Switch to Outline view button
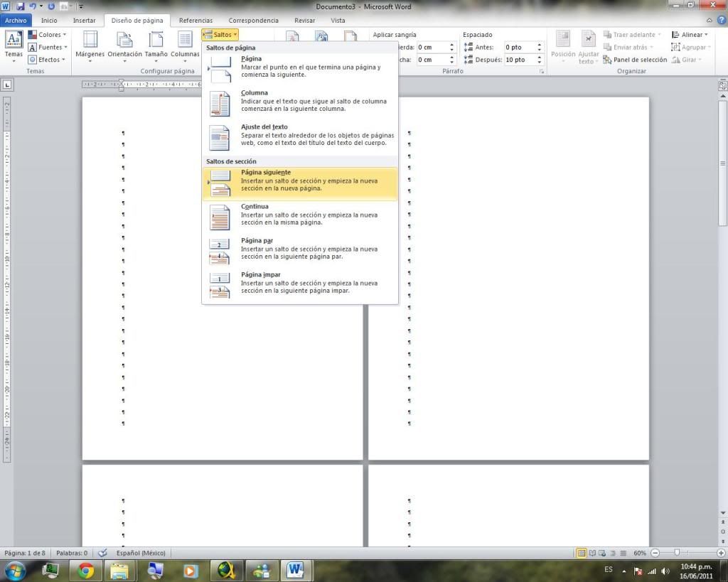728x582 pixels. [613, 553]
